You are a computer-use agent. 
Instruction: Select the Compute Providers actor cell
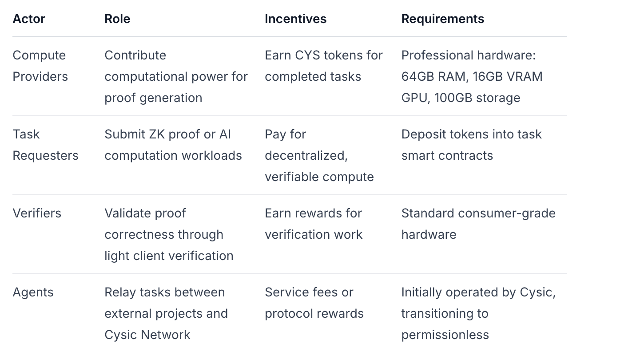[40, 66]
